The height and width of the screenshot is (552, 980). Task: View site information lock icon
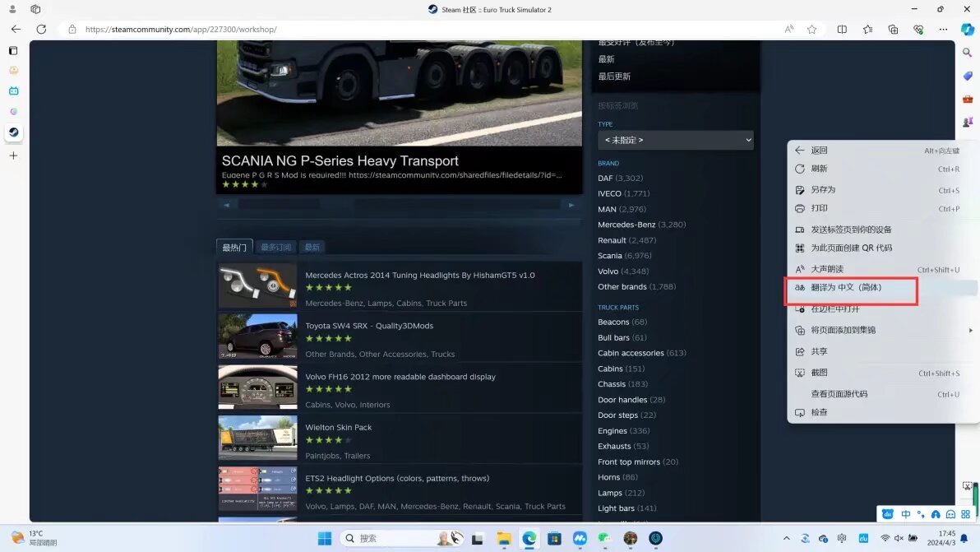point(72,29)
